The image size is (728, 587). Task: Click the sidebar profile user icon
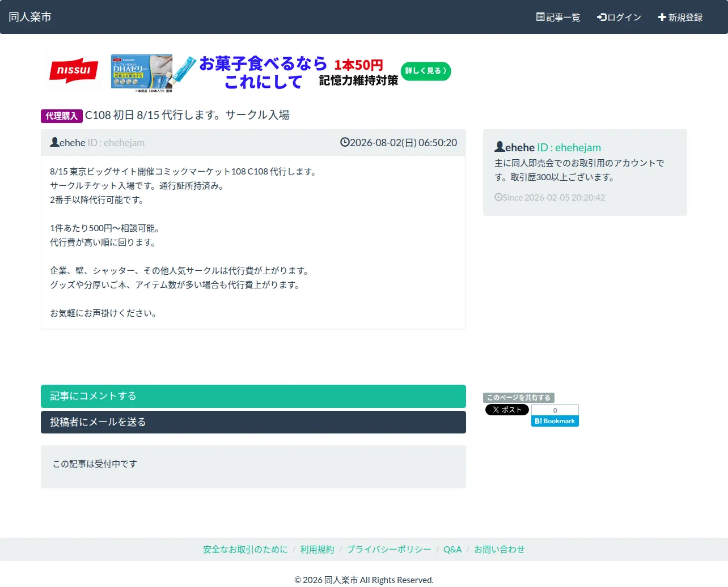tap(500, 147)
